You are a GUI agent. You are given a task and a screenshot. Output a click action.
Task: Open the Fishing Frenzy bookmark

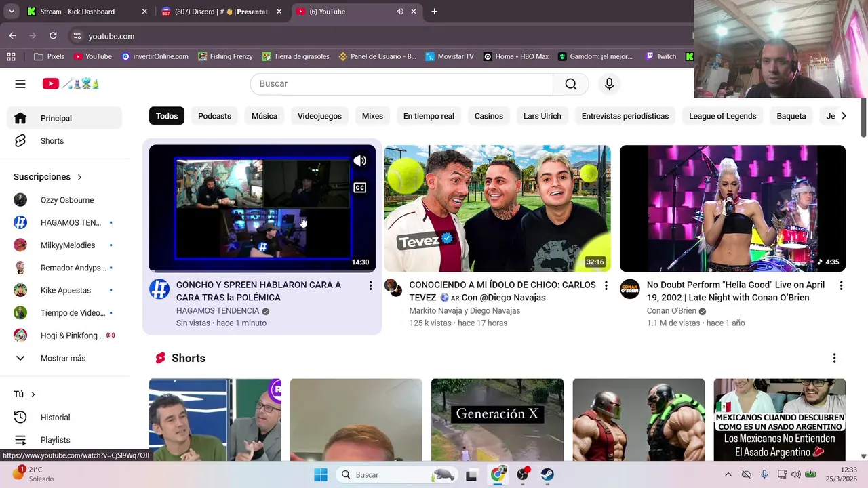225,56
